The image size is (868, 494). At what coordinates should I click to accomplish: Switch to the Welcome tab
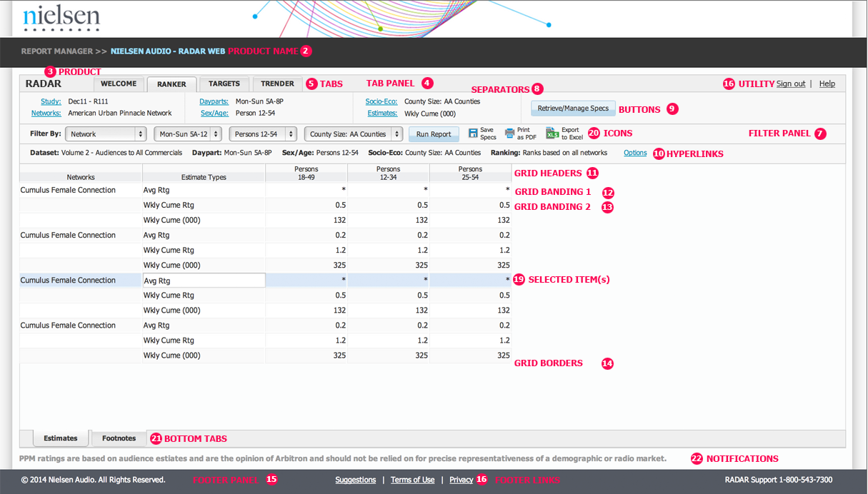[x=119, y=84]
